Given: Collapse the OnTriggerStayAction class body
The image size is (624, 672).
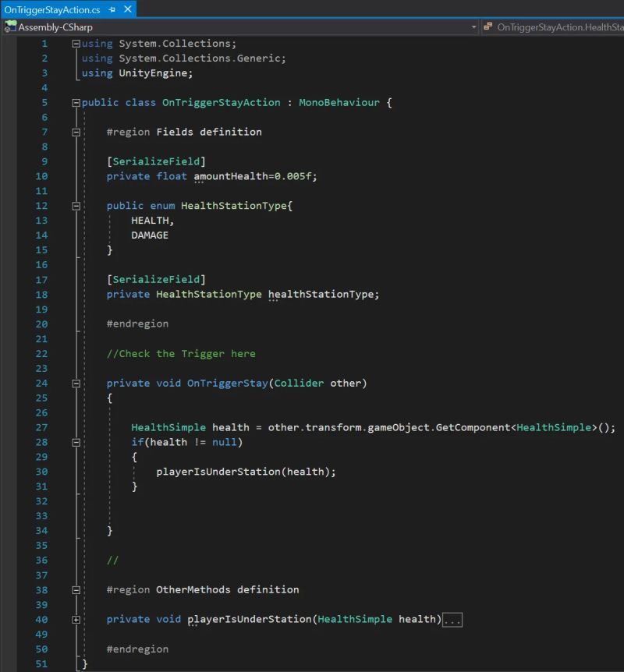Looking at the screenshot, I should point(74,102).
